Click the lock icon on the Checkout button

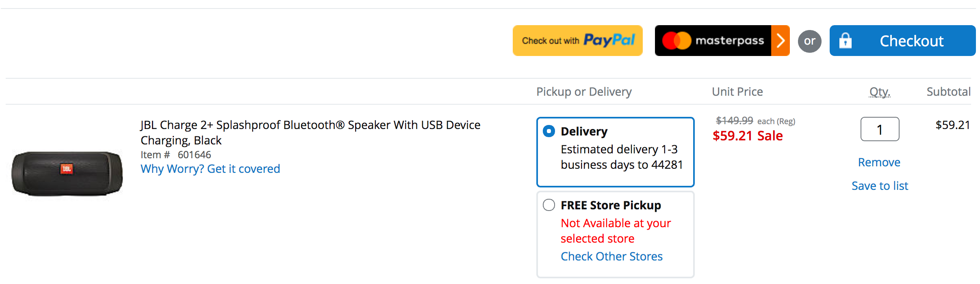[846, 41]
